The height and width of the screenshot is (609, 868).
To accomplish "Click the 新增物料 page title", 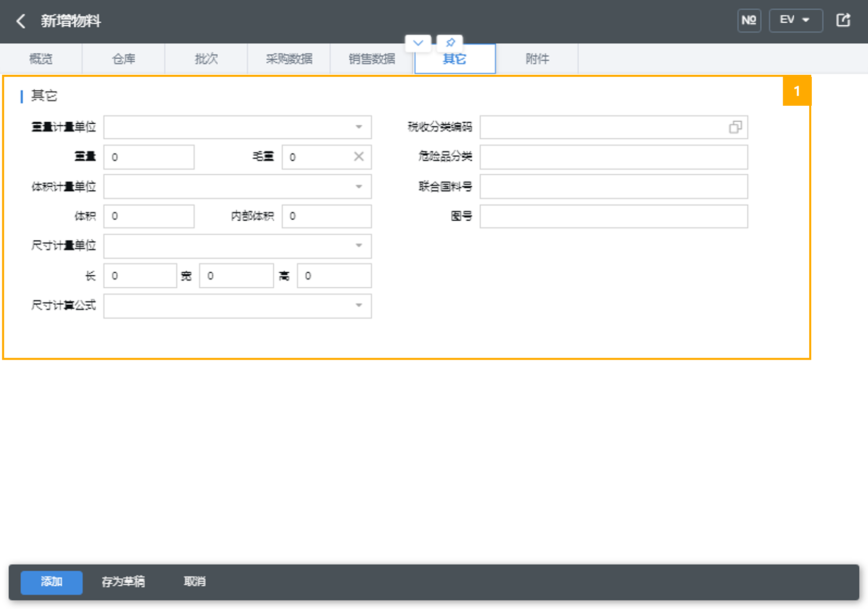I will click(71, 21).
